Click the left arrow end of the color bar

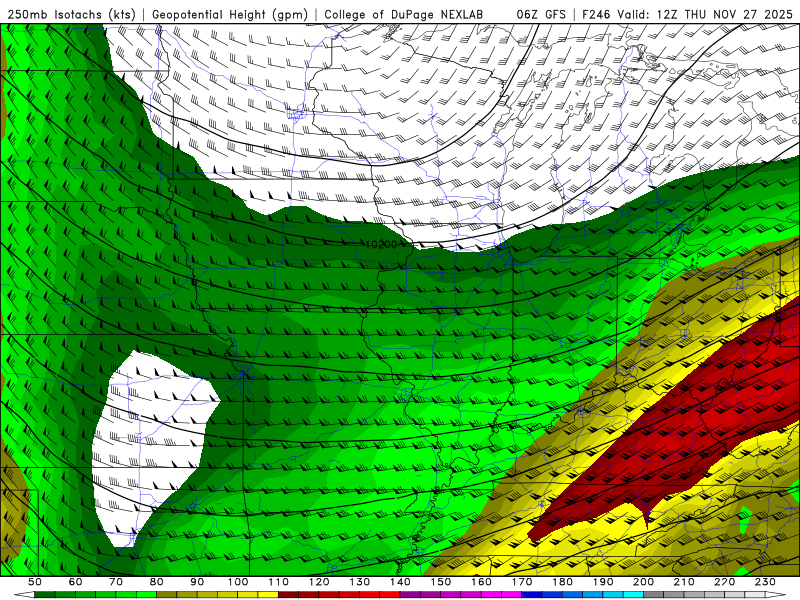tap(24, 594)
